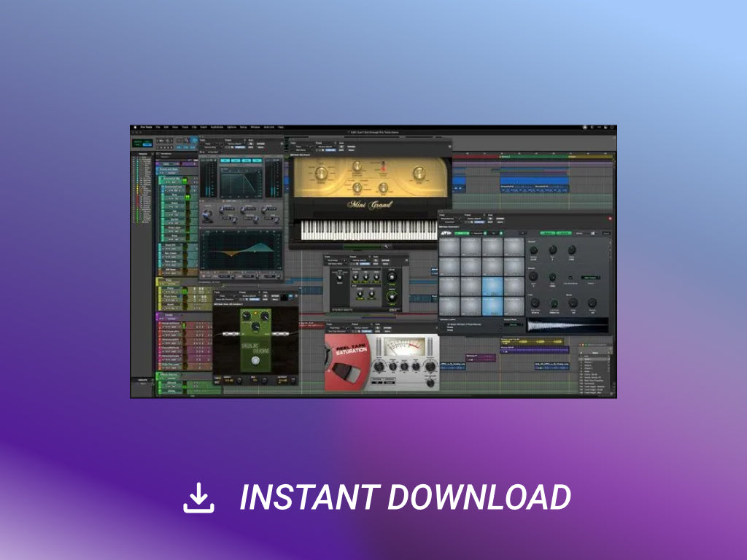This screenshot has width=747, height=560.
Task: Open the Help menu
Action: (281, 127)
